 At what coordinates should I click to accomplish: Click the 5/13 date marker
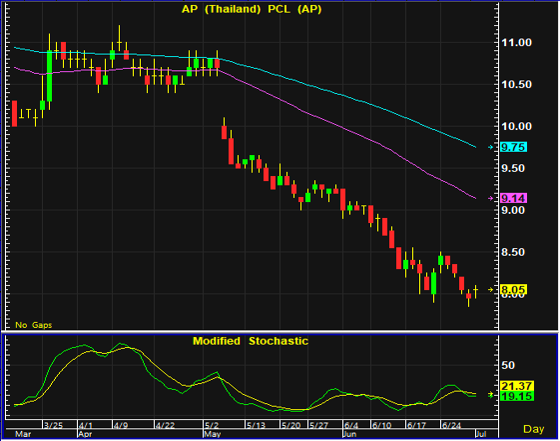click(256, 425)
